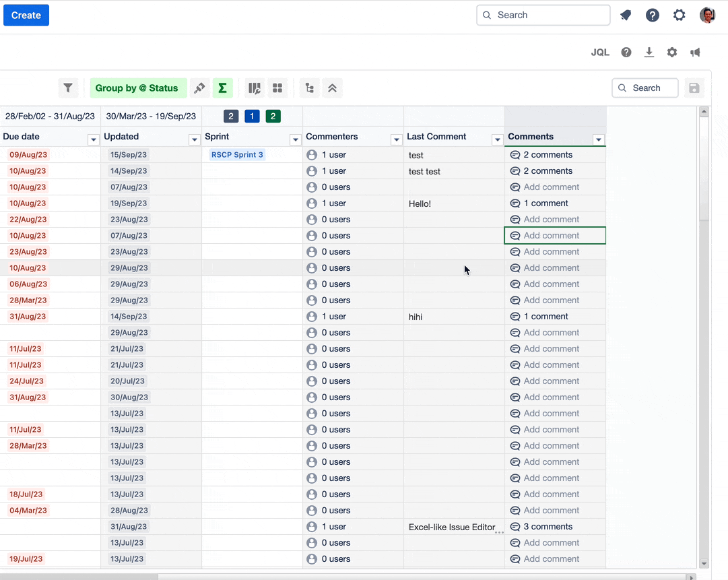Collapse all groups with double chevron icon
Screen dimensions: 728x580
point(332,88)
